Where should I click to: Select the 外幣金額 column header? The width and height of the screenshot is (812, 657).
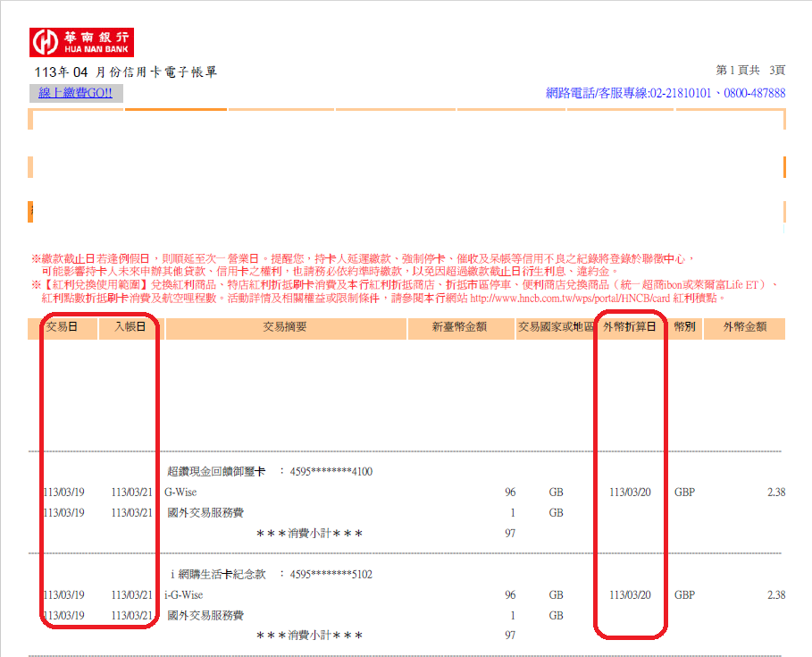point(746,327)
